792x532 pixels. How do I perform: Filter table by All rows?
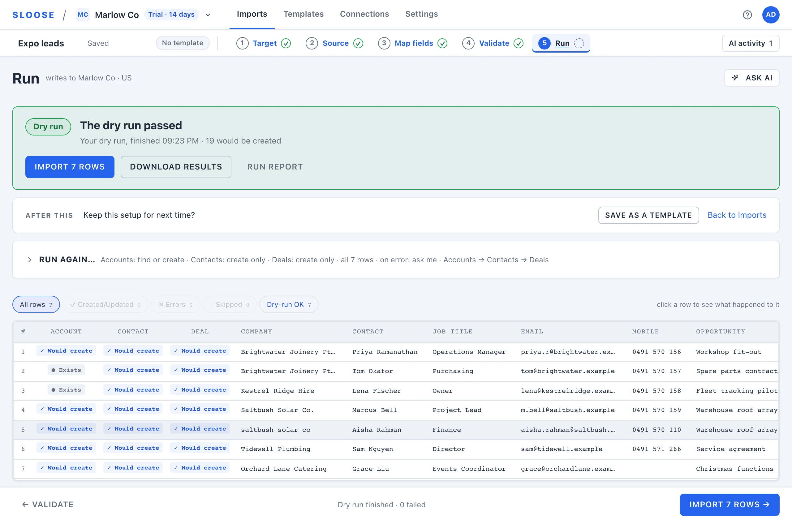[36, 304]
